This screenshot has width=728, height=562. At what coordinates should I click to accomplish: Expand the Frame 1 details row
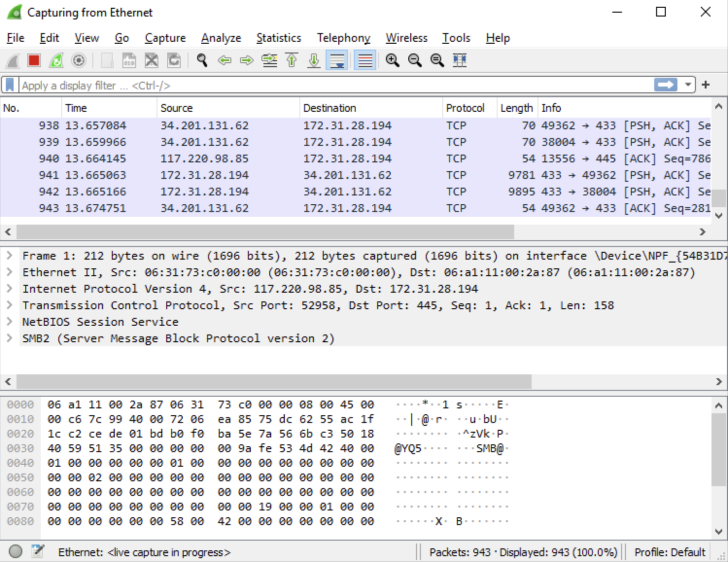(9, 255)
